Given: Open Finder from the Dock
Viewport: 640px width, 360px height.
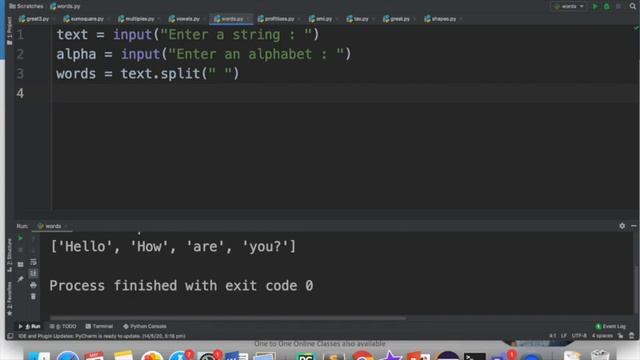Looking at the screenshot, I should (x=40, y=356).
